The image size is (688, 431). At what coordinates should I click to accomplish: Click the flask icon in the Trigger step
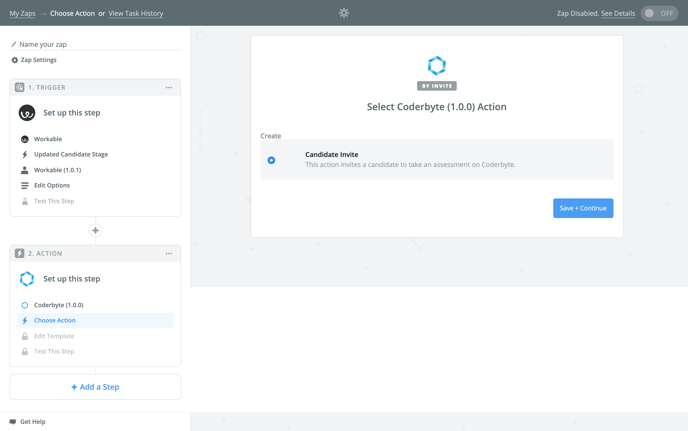pos(25,201)
